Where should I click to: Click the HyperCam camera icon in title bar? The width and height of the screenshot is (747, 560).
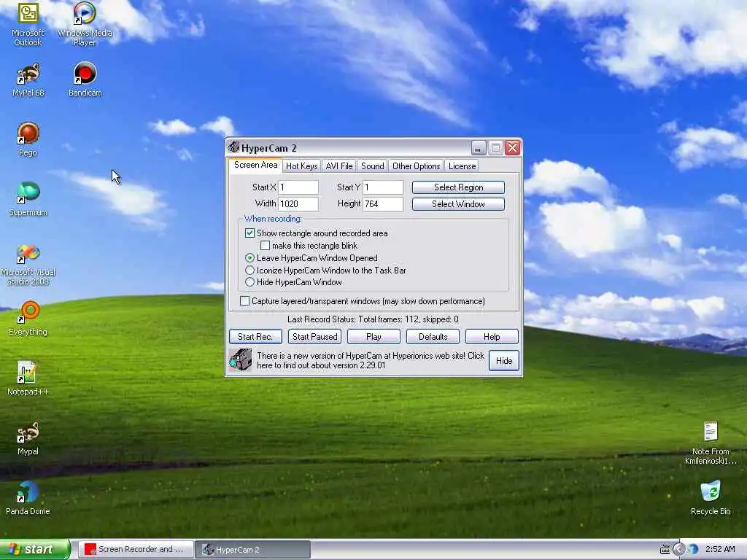click(x=233, y=147)
